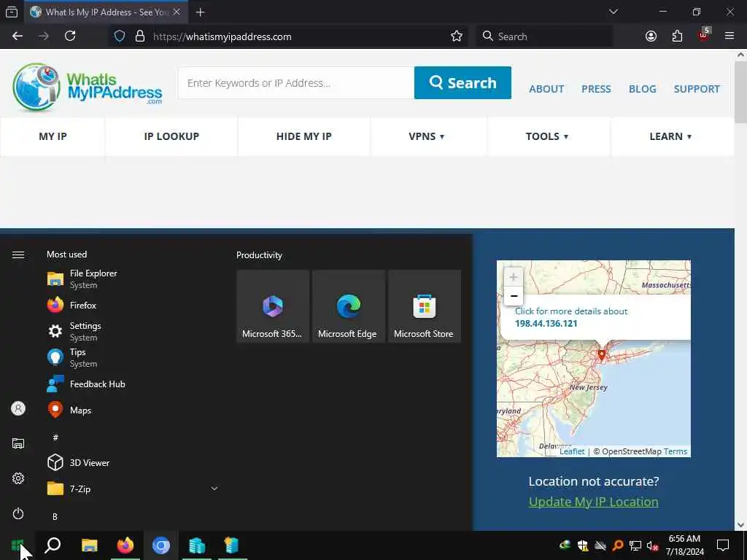
Task: Click the B letter group header
Action: (55, 517)
